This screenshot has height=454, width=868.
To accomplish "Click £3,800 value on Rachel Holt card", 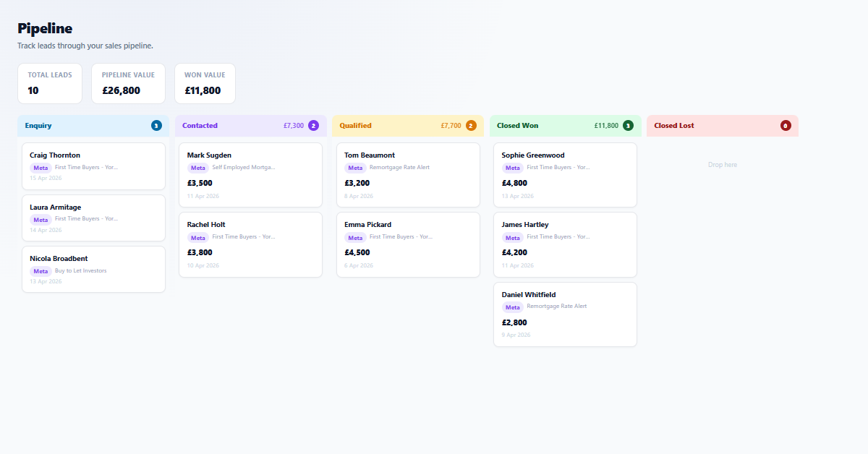I will click(200, 252).
